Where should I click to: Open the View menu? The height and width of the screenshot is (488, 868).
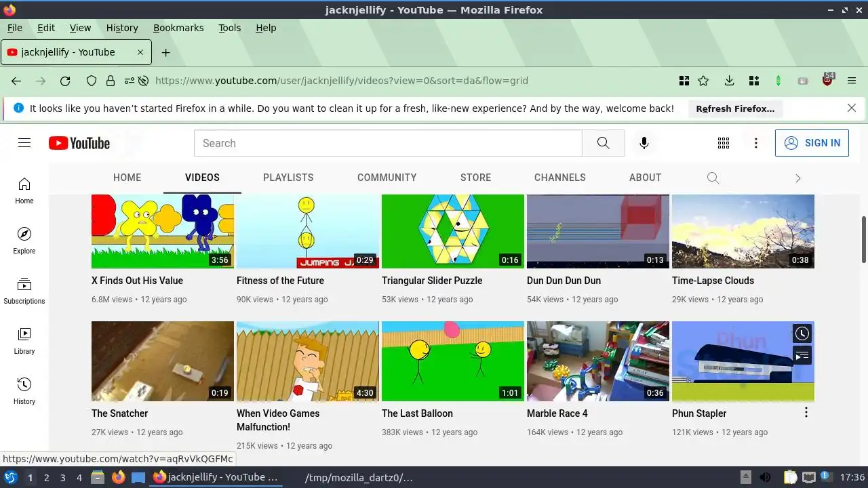coord(80,28)
